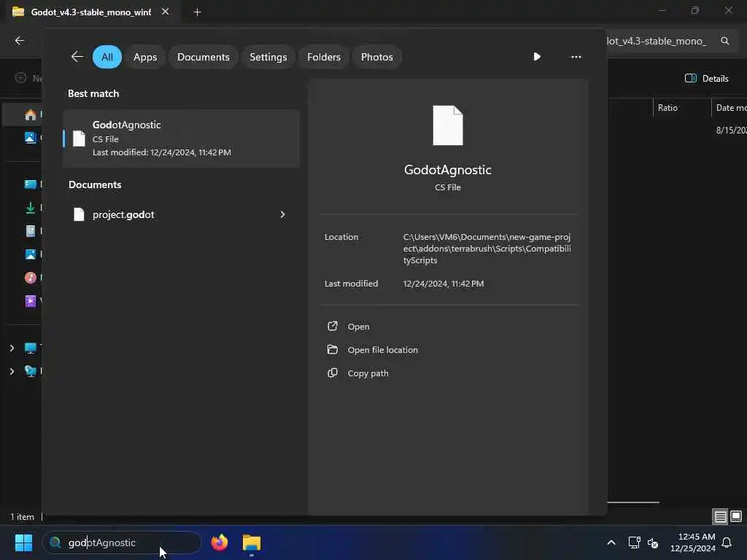This screenshot has width=747, height=560.
Task: Toggle the Details pane in File Explorer
Action: [706, 79]
